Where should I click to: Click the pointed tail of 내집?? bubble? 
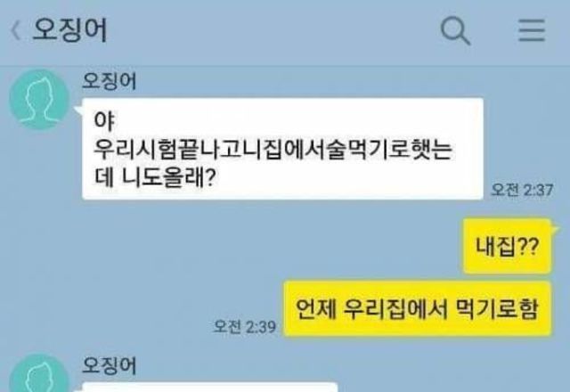click(x=556, y=229)
